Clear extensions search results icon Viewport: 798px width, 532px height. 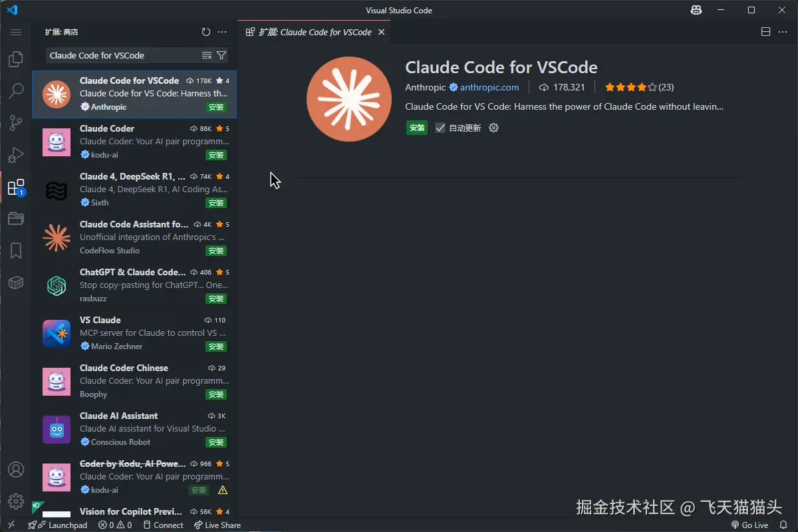click(207, 55)
